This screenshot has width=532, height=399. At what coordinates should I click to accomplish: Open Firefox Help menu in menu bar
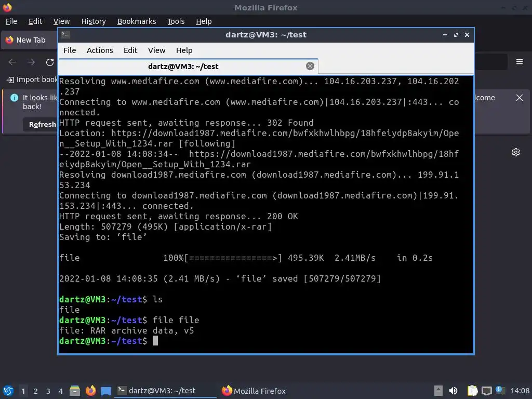point(204,21)
